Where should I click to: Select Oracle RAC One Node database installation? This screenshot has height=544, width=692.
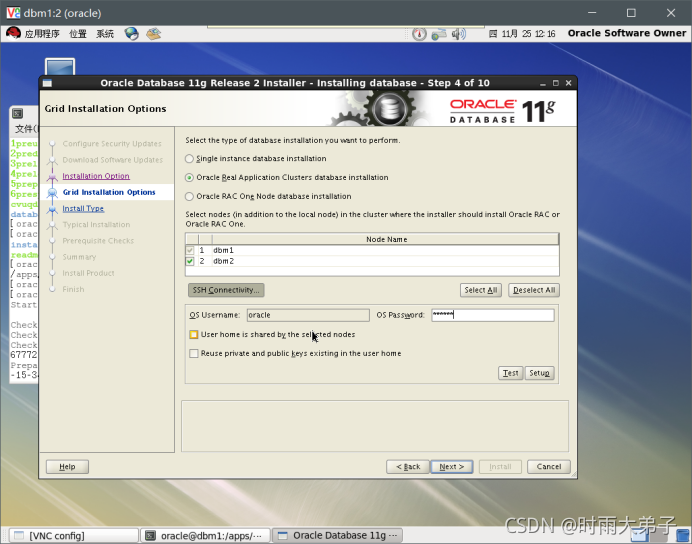click(x=189, y=196)
